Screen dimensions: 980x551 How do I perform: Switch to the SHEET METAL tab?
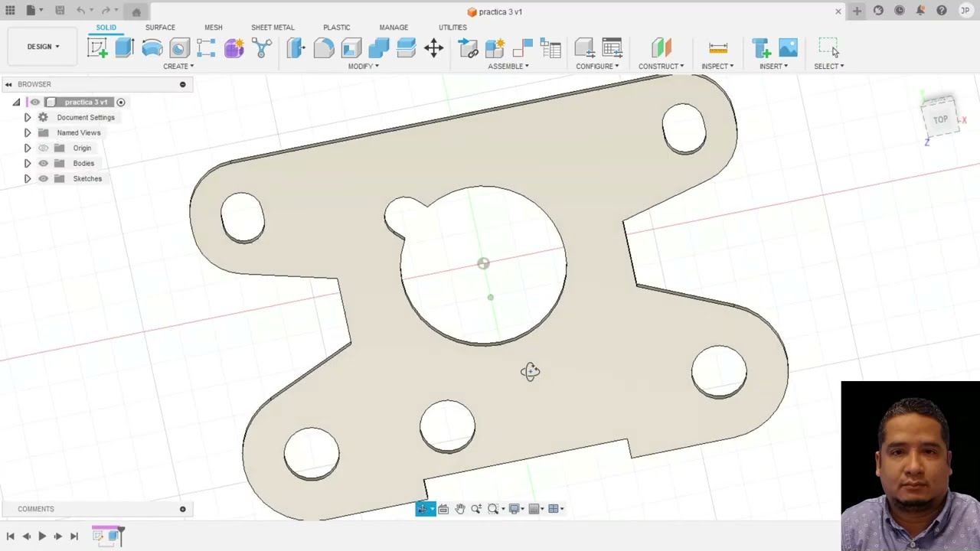coord(273,28)
